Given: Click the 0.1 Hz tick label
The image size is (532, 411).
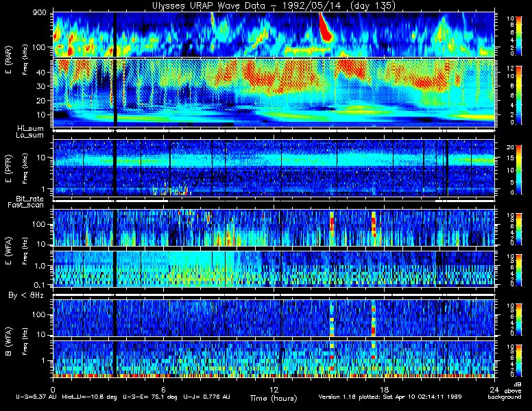Looking at the screenshot, I should (x=39, y=285).
